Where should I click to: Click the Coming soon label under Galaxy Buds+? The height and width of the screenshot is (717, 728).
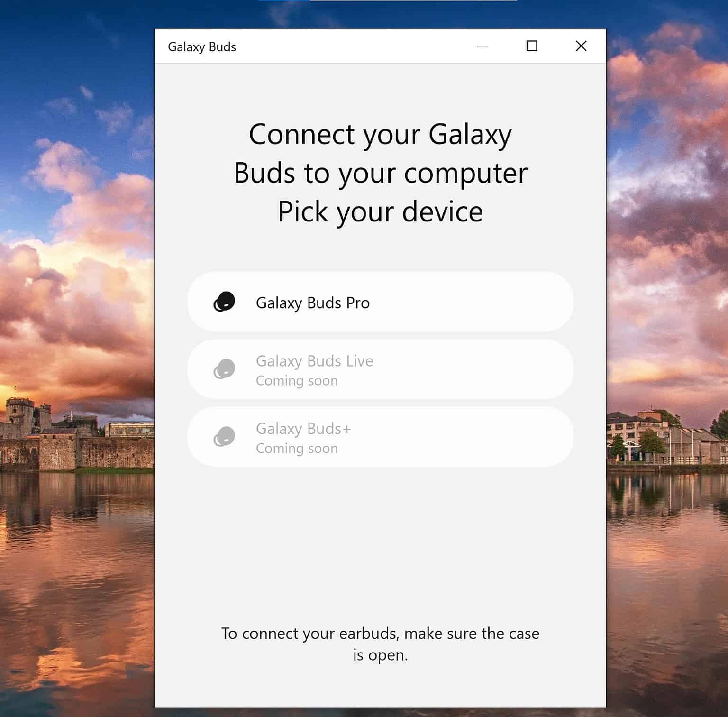(x=297, y=448)
